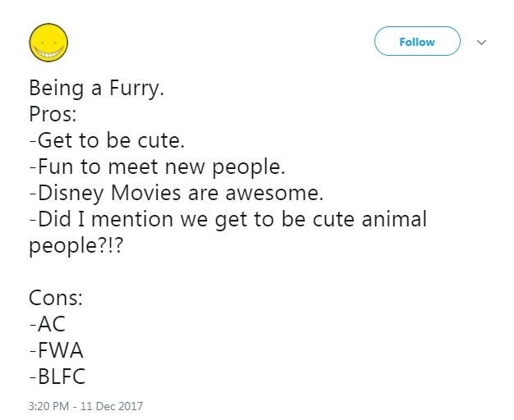This screenshot has width=514, height=420.
Task: Click the "-FWA" list entry
Action: click(56, 350)
